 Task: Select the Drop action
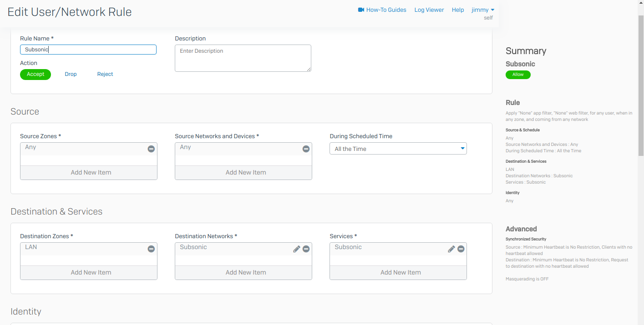(71, 74)
